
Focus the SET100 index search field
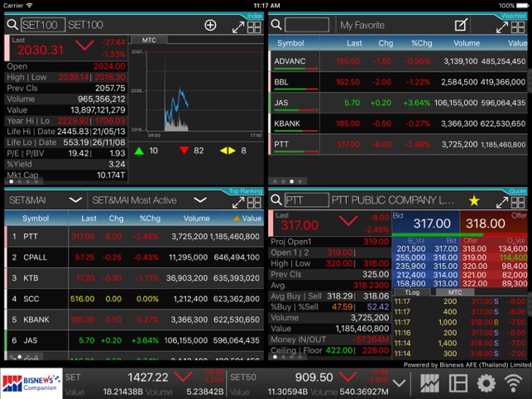pyautogui.click(x=43, y=25)
